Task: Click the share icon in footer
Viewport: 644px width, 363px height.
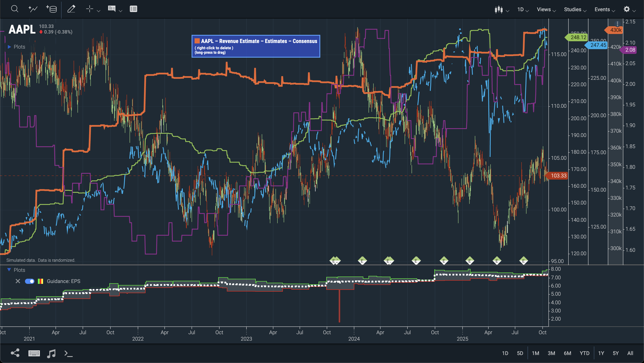Action: point(15,353)
